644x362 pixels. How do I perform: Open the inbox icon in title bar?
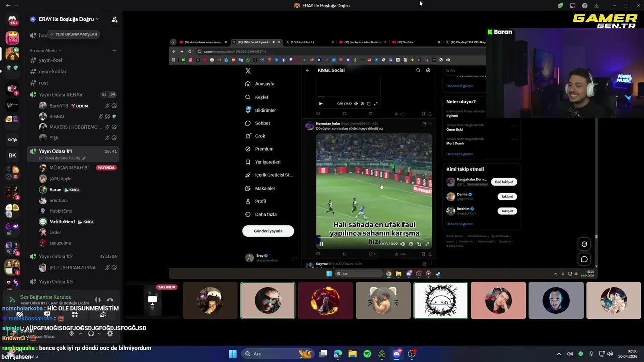tap(572, 6)
